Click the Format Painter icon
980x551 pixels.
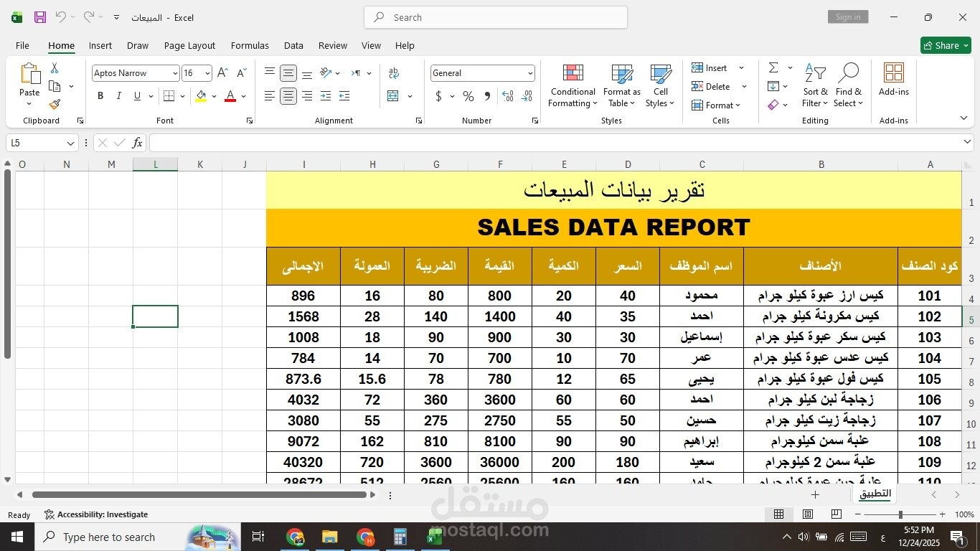[54, 104]
